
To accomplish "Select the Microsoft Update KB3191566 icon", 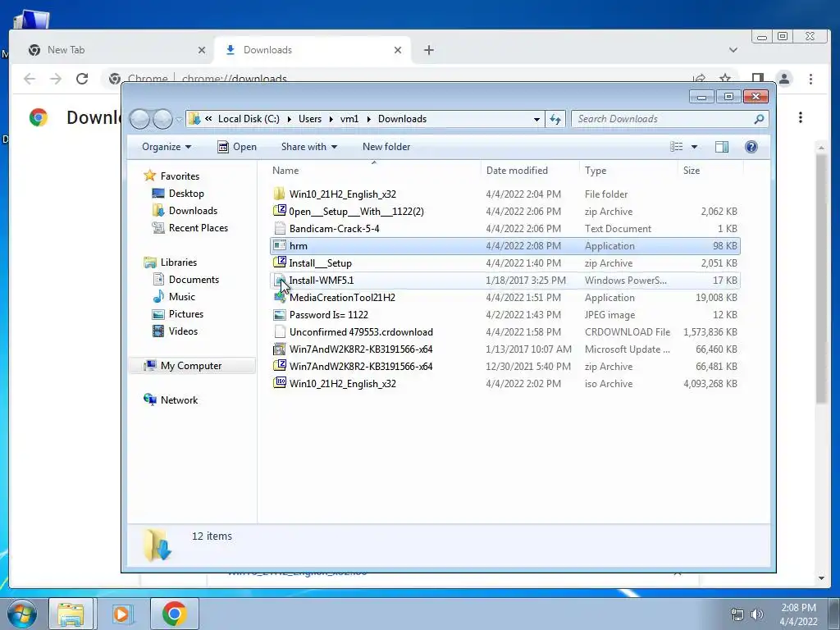I will (x=279, y=349).
